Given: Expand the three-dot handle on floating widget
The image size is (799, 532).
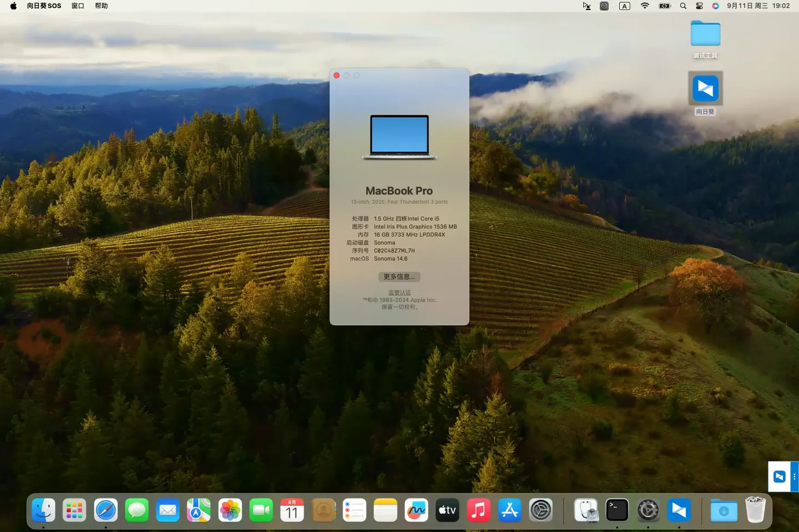Looking at the screenshot, I should coord(795,477).
